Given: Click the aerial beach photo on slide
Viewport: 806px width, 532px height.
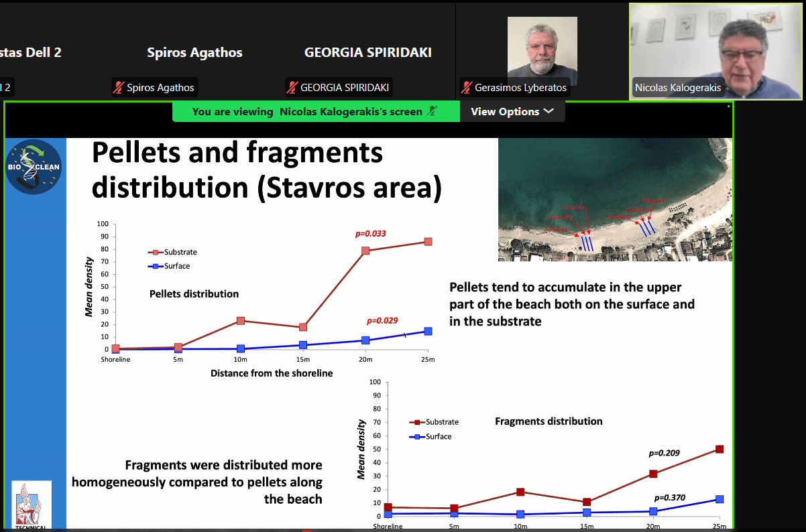Looking at the screenshot, I should tap(615, 200).
